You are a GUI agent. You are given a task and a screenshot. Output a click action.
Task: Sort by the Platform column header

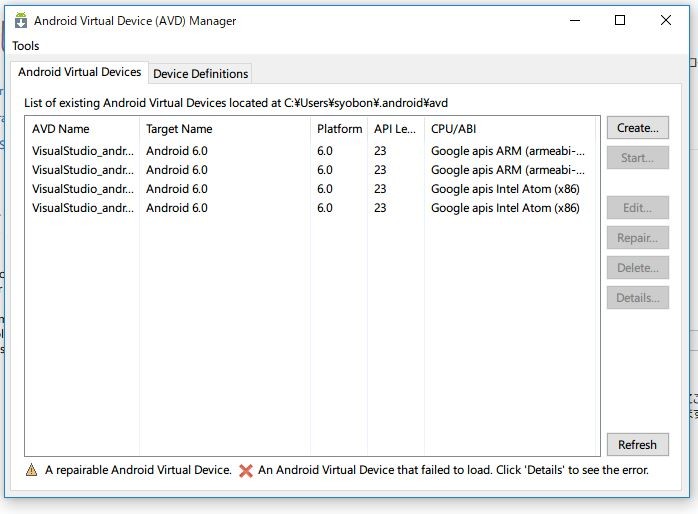tap(339, 129)
